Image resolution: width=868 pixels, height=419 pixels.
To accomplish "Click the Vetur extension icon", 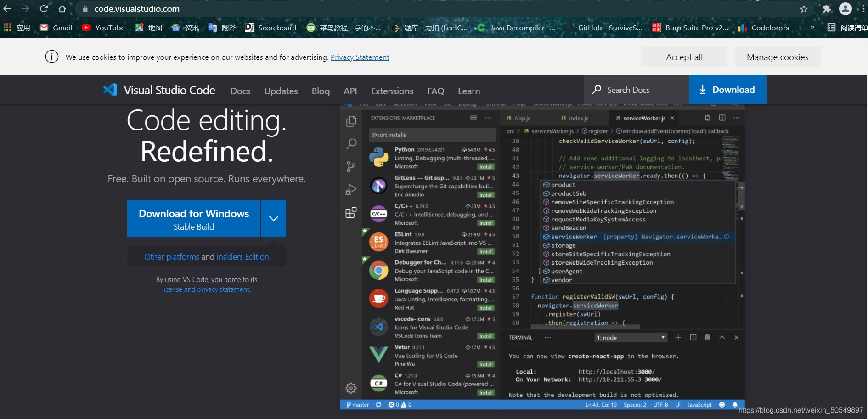I will (x=379, y=355).
